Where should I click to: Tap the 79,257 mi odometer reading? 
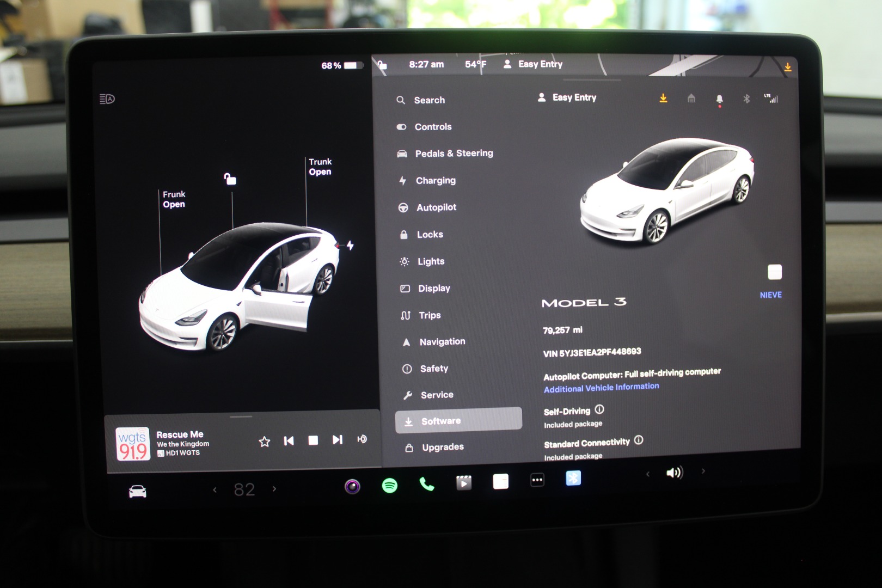pyautogui.click(x=562, y=330)
